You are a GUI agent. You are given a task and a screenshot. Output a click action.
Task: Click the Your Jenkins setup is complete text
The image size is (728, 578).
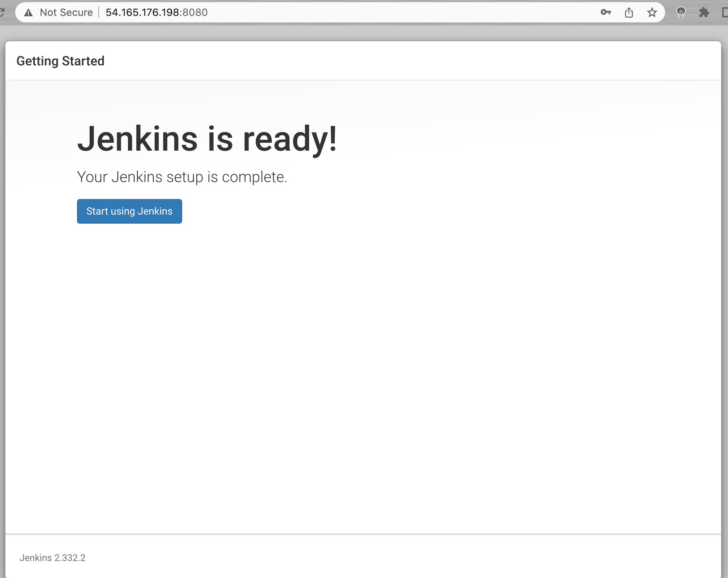[182, 177]
